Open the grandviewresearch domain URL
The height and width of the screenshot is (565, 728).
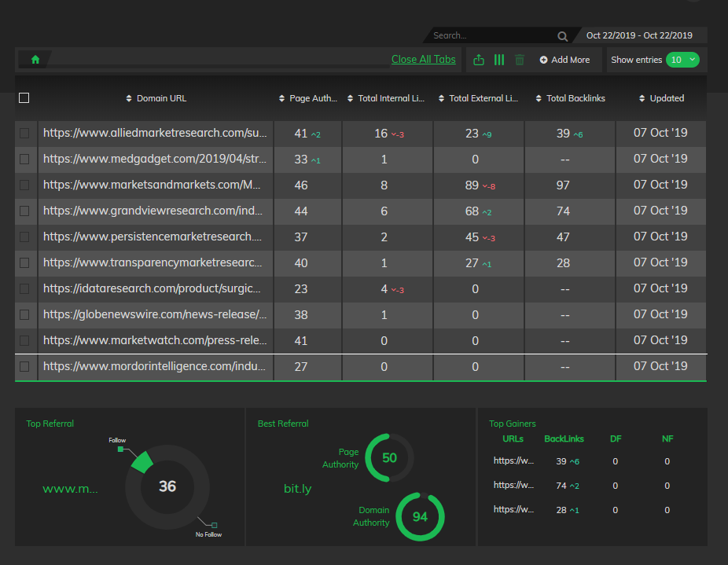coord(153,211)
